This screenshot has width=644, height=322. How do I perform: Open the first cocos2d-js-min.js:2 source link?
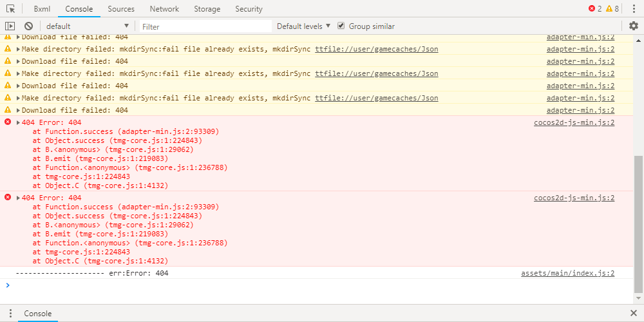[574, 122]
